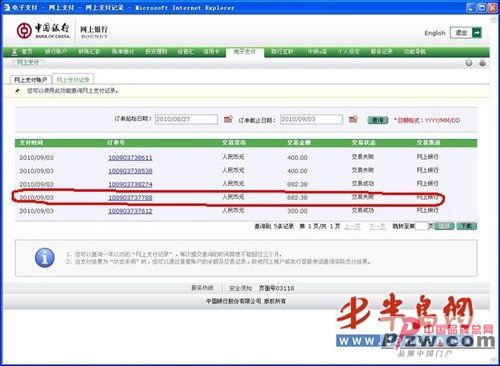Open the 电子支付 navigation tab

coord(245,52)
